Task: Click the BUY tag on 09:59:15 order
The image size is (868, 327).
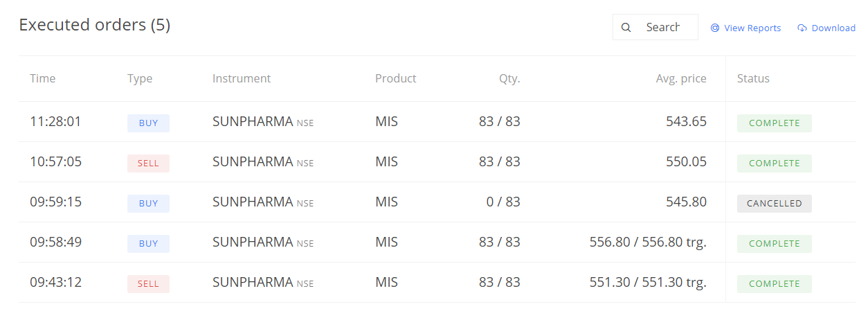Action: [148, 204]
